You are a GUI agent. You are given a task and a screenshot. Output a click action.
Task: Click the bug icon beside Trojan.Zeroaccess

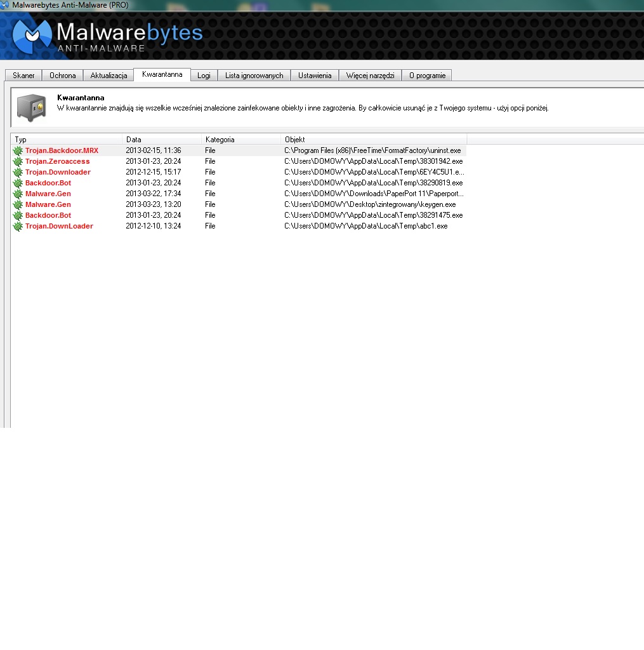point(18,161)
